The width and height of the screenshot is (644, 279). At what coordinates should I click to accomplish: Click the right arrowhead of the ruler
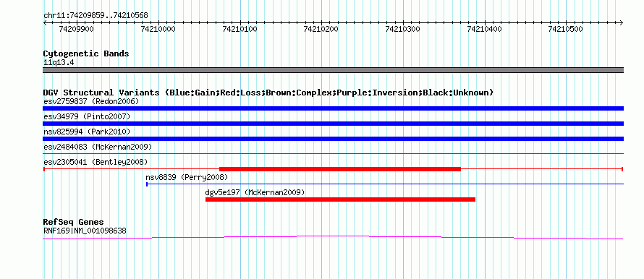click(622, 22)
